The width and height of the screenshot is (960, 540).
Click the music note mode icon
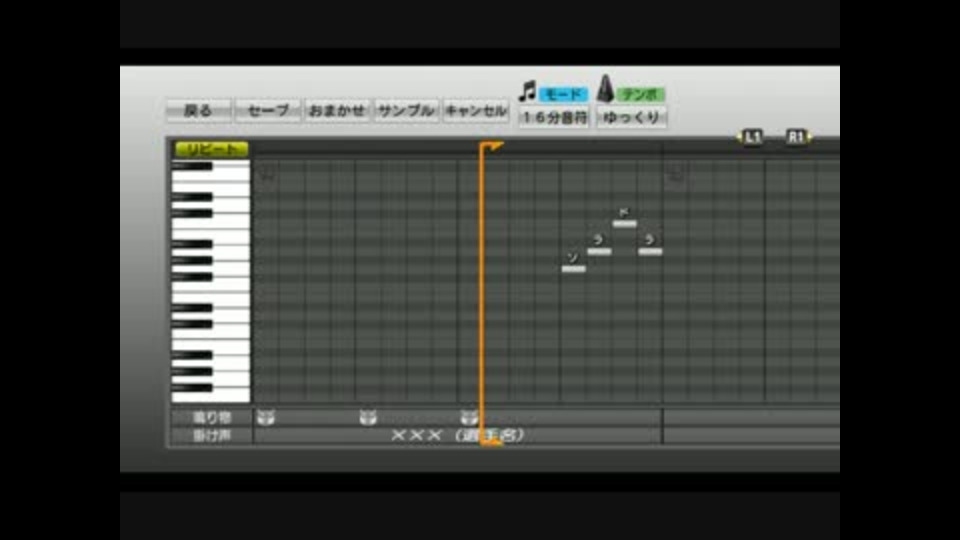tap(527, 92)
